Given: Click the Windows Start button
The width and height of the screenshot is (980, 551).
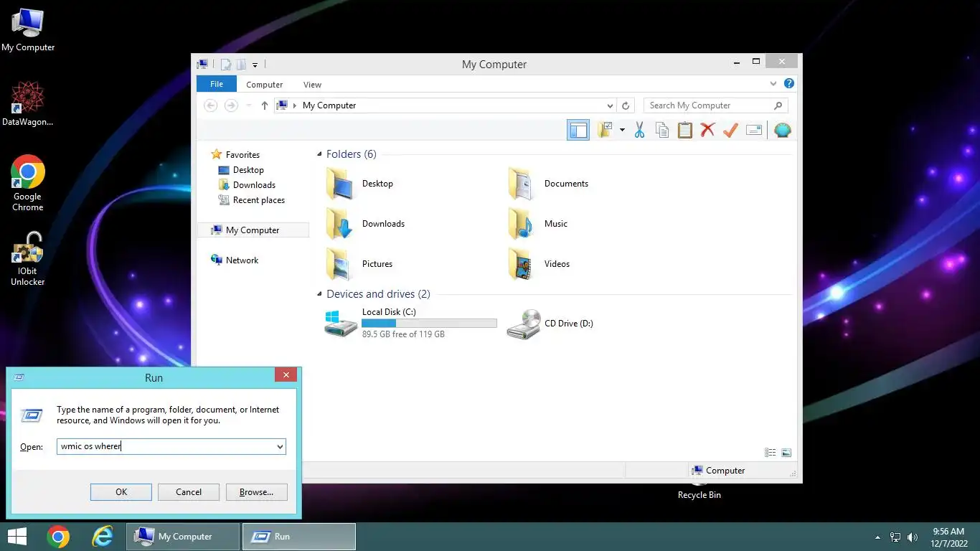Looking at the screenshot, I should point(17,536).
